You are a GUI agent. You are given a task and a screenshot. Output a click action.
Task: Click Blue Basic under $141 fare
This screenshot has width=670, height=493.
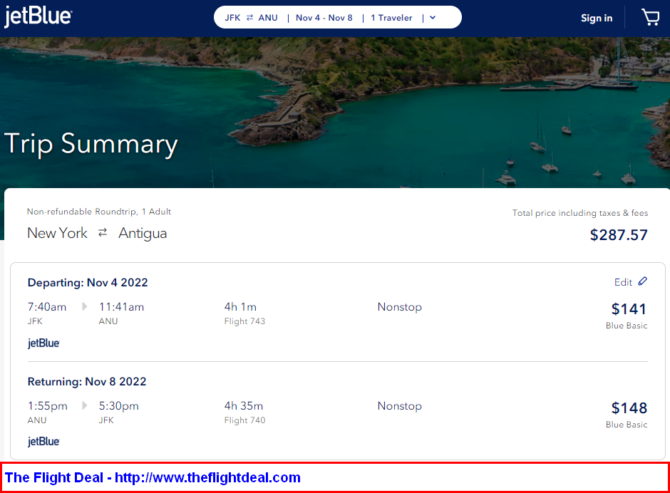click(626, 326)
